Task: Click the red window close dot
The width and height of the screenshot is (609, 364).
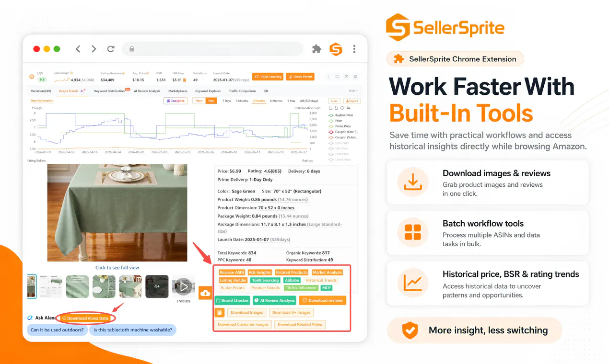Action: tap(36, 49)
